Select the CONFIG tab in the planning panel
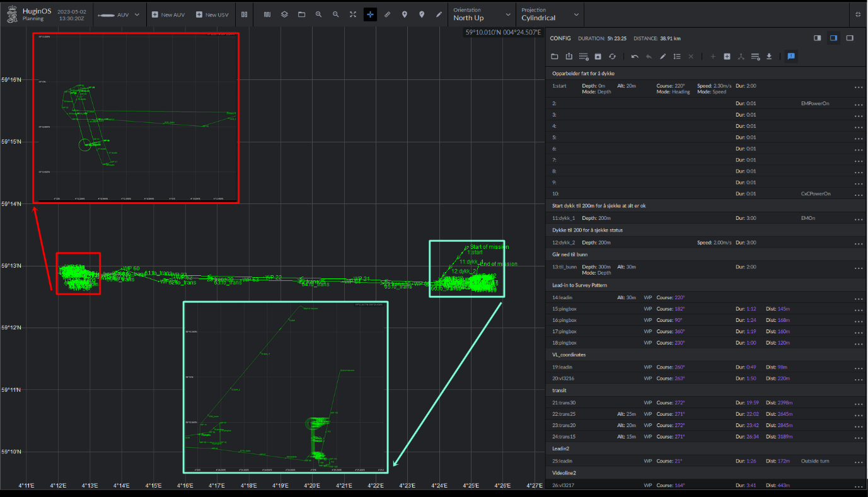This screenshot has height=497, width=868. pyautogui.click(x=560, y=38)
